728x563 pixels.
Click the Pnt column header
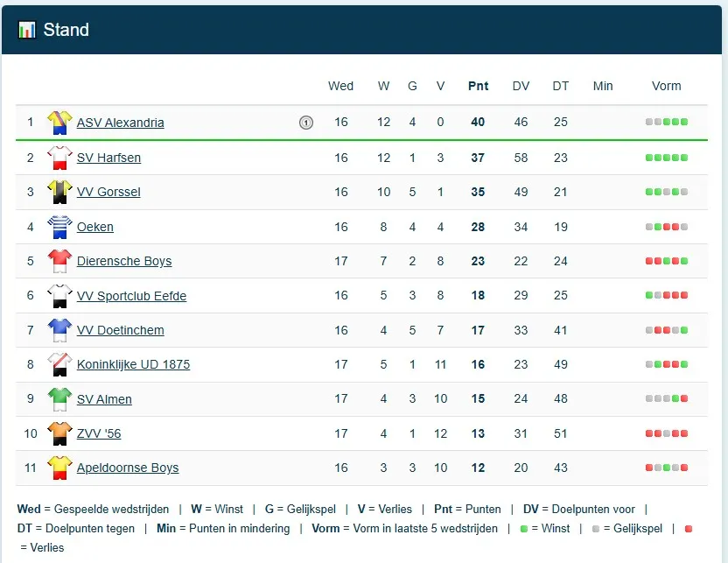pos(479,86)
